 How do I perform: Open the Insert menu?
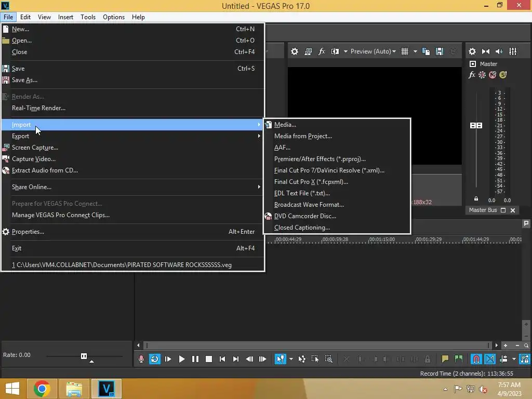tap(65, 17)
